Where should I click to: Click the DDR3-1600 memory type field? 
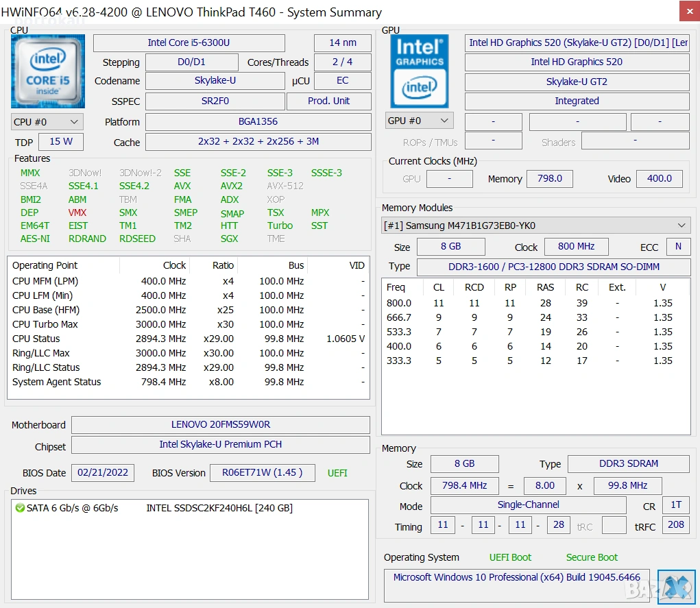click(x=553, y=267)
